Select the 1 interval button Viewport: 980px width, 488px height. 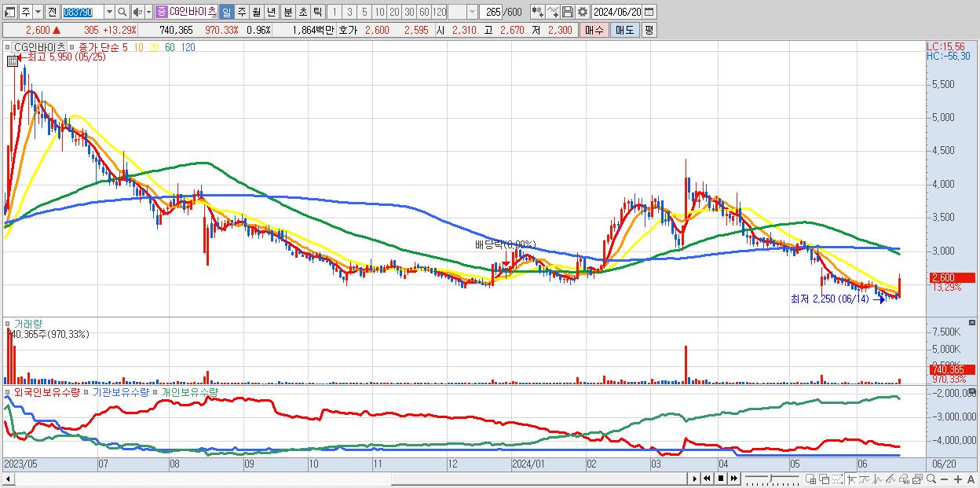coord(334,12)
